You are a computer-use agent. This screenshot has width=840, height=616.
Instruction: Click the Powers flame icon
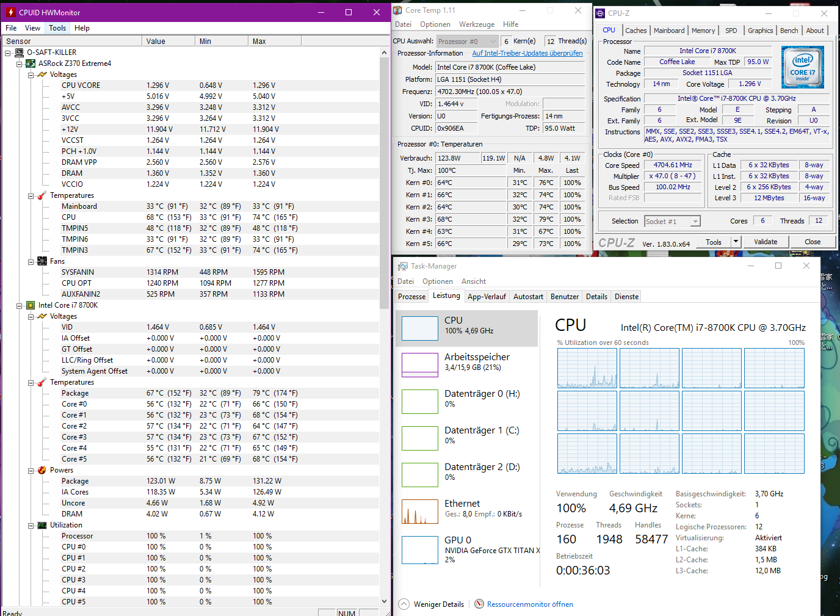(42, 470)
